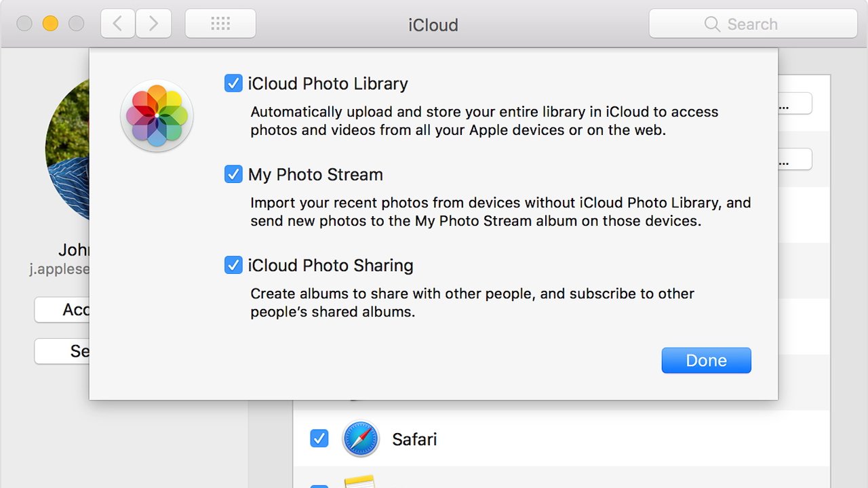Click the iCloud window title

point(433,25)
